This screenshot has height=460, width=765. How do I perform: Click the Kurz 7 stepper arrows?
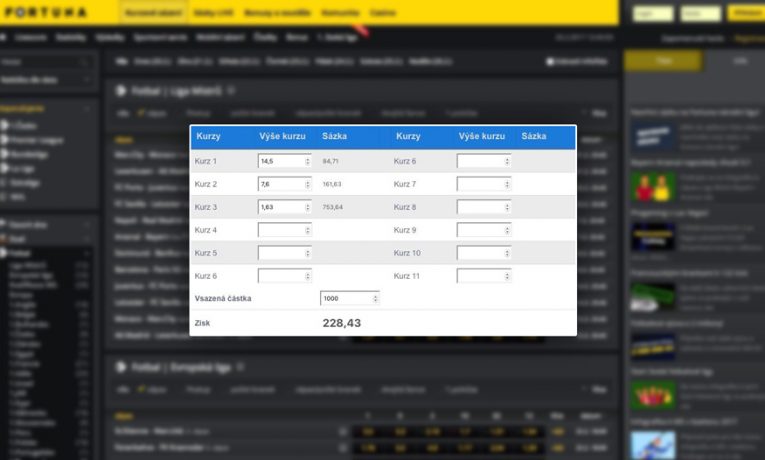(506, 184)
